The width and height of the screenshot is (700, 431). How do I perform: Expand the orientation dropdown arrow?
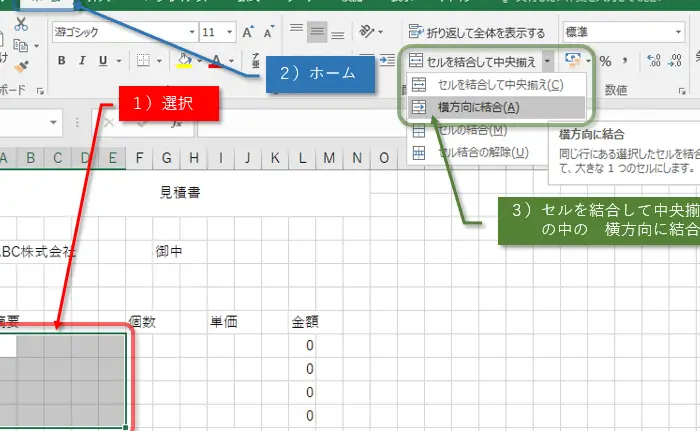point(380,32)
